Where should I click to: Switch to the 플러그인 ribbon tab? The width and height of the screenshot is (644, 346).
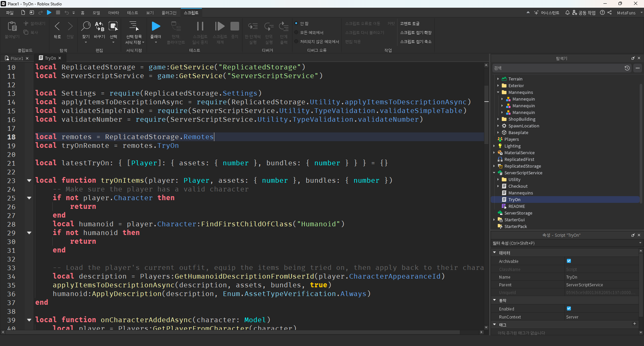(169, 12)
